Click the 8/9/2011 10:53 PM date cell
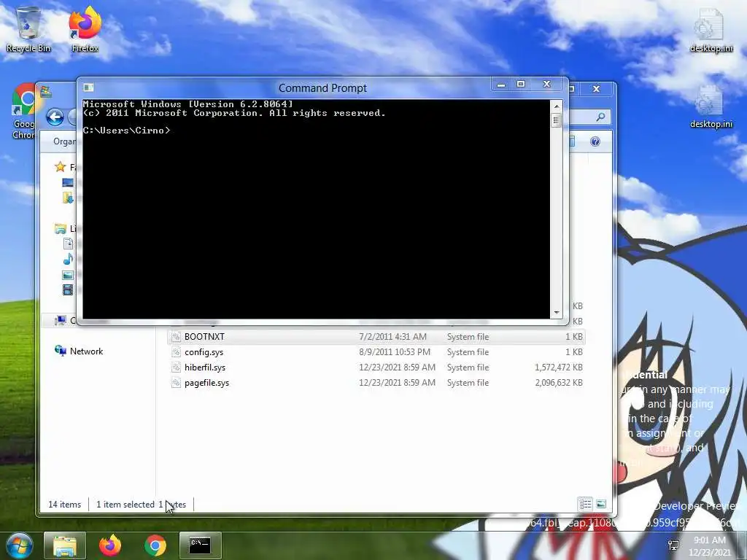 coord(395,352)
